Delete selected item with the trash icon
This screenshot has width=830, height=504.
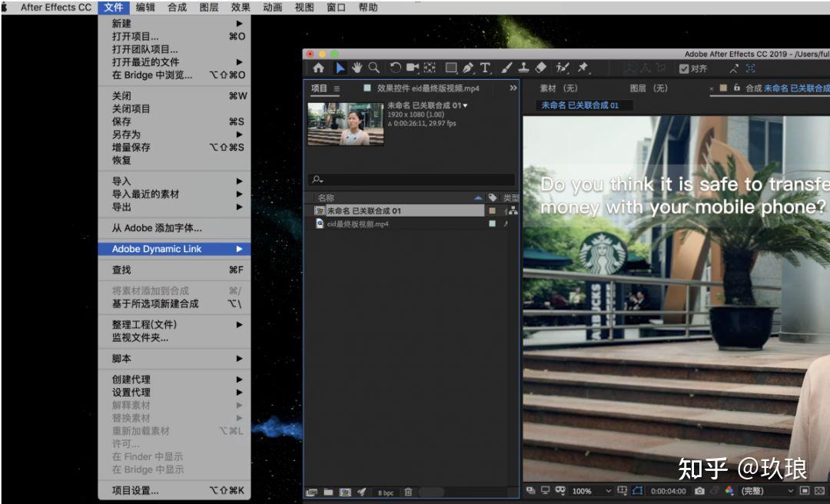coord(408,492)
